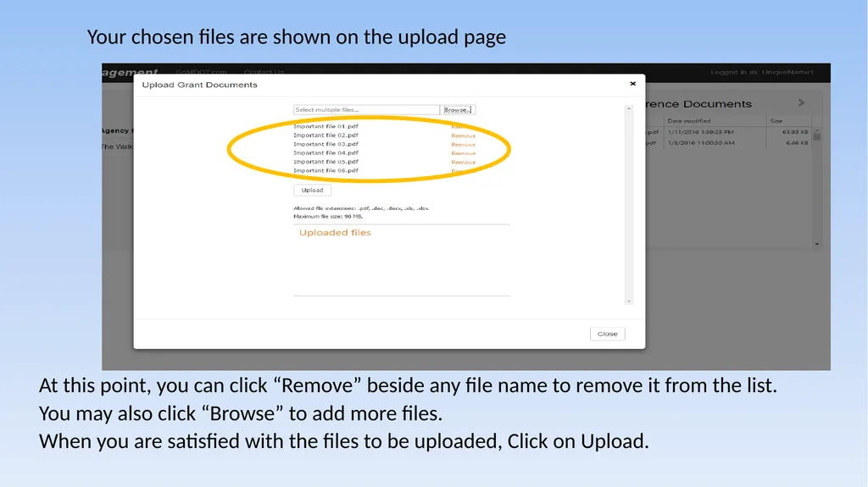The height and width of the screenshot is (487, 868).
Task: Select Important file 03.pdf in the list
Action: tap(326, 144)
